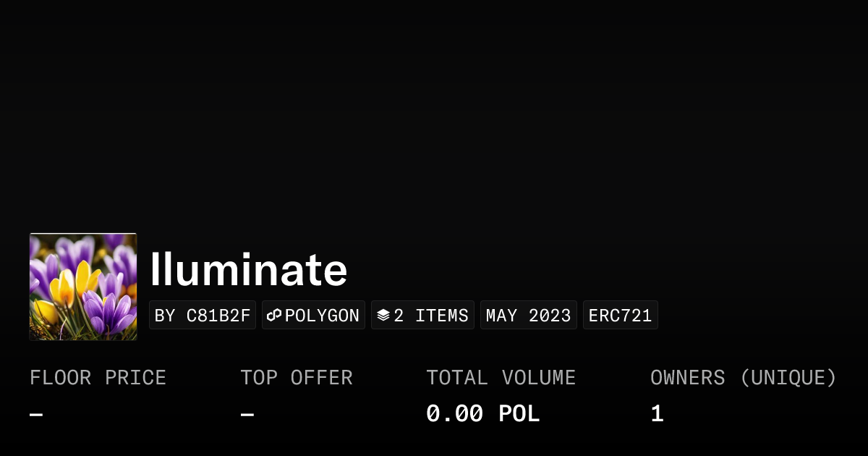Viewport: 868px width, 456px height.
Task: Click the owners count value 1
Action: (x=657, y=414)
